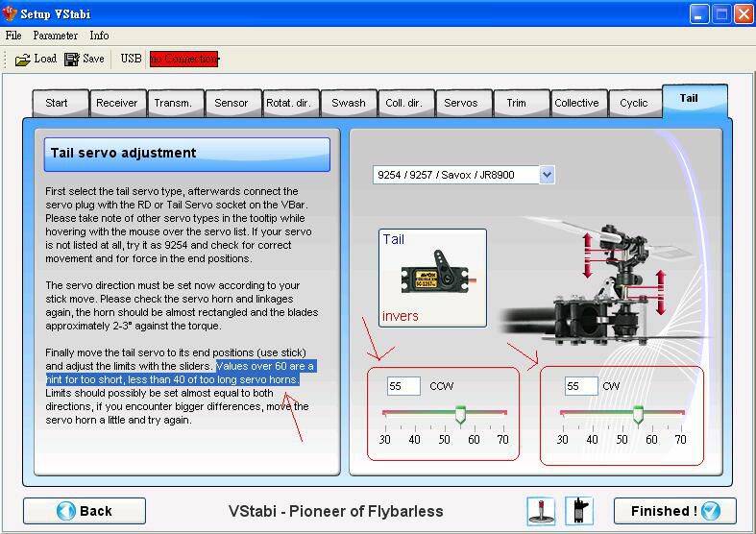Click the Finished ! button

(675, 511)
